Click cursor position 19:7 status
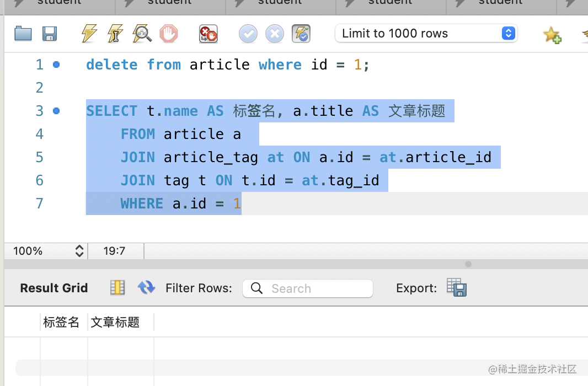This screenshot has width=588, height=386. tap(114, 251)
